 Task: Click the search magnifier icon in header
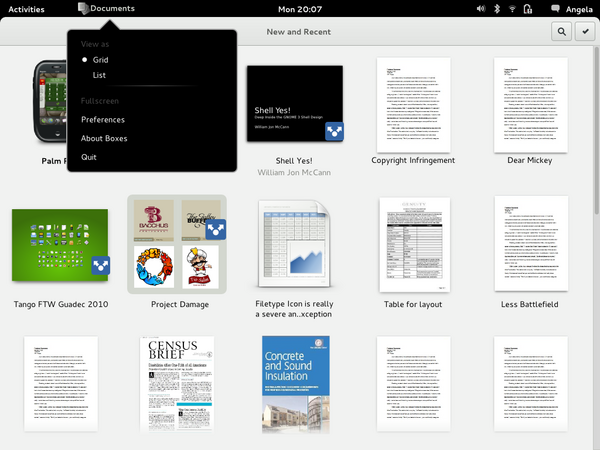tap(561, 32)
